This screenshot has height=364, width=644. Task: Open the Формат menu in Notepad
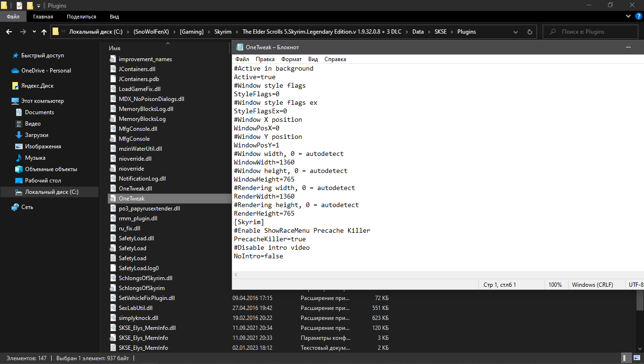291,59
